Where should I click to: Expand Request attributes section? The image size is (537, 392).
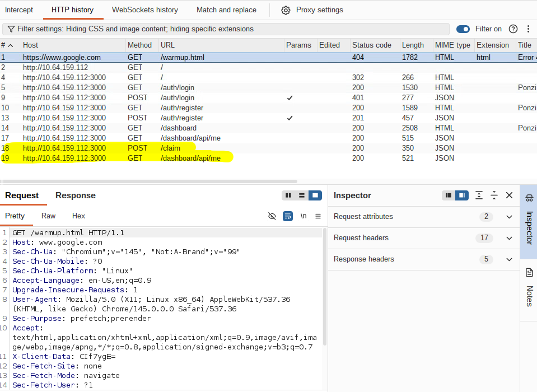(x=424, y=217)
